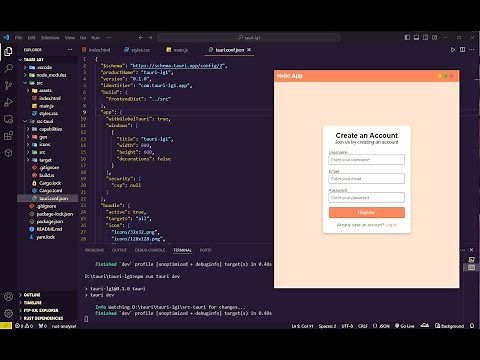Screen dimensions: 480x360
Task: Open the Search view in activity bar
Action: pyautogui.click(x=8, y=68)
